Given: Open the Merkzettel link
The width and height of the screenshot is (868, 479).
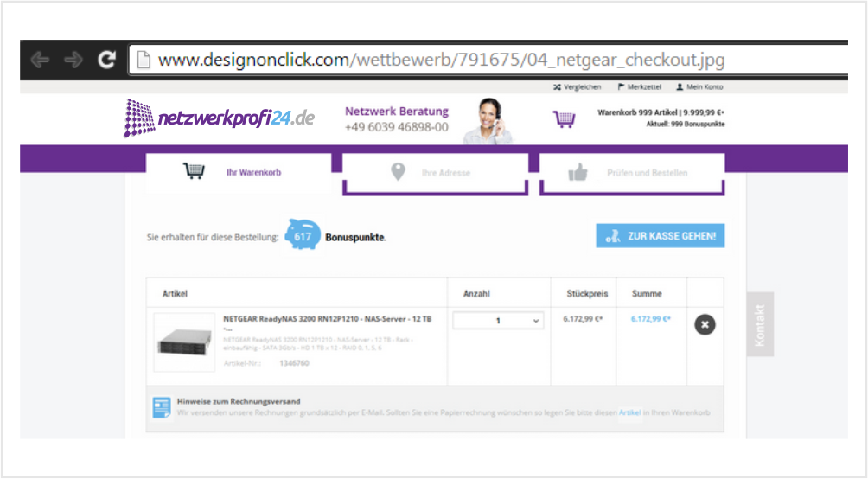Looking at the screenshot, I should pyautogui.click(x=640, y=87).
